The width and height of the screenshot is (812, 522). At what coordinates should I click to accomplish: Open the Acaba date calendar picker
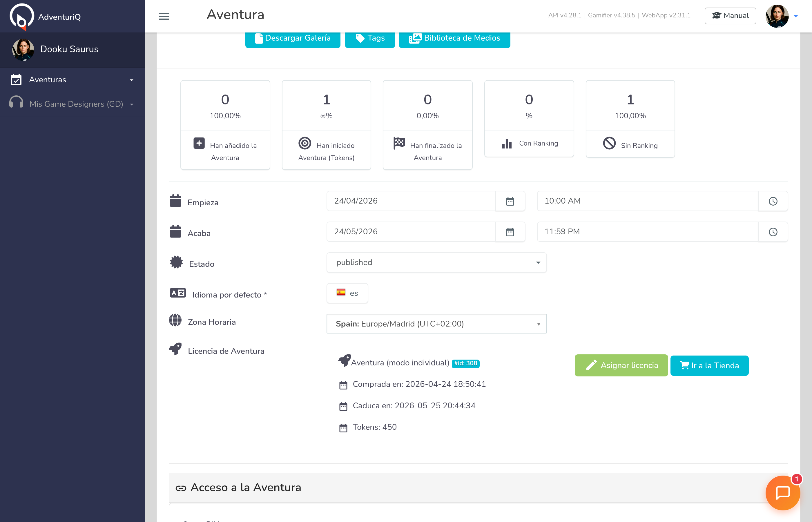click(510, 232)
